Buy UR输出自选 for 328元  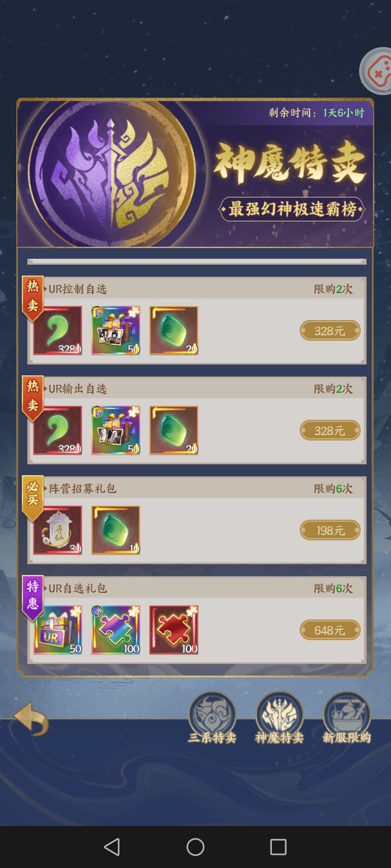tap(330, 430)
